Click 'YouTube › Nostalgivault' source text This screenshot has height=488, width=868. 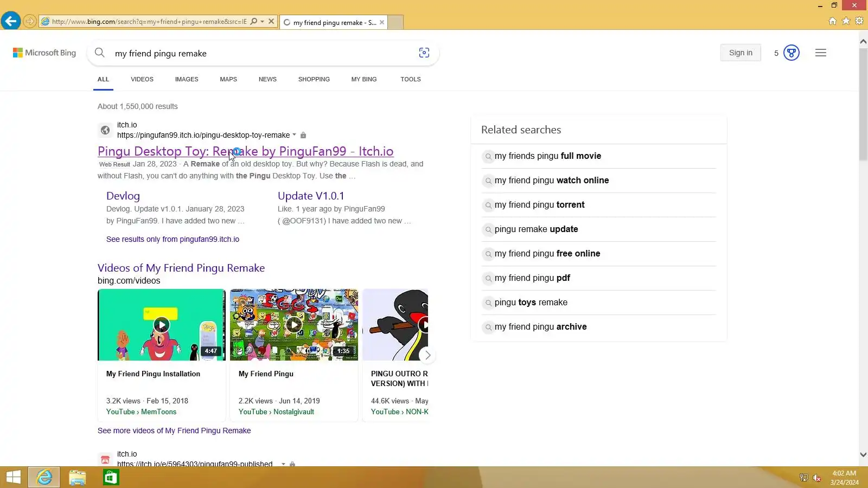click(276, 412)
